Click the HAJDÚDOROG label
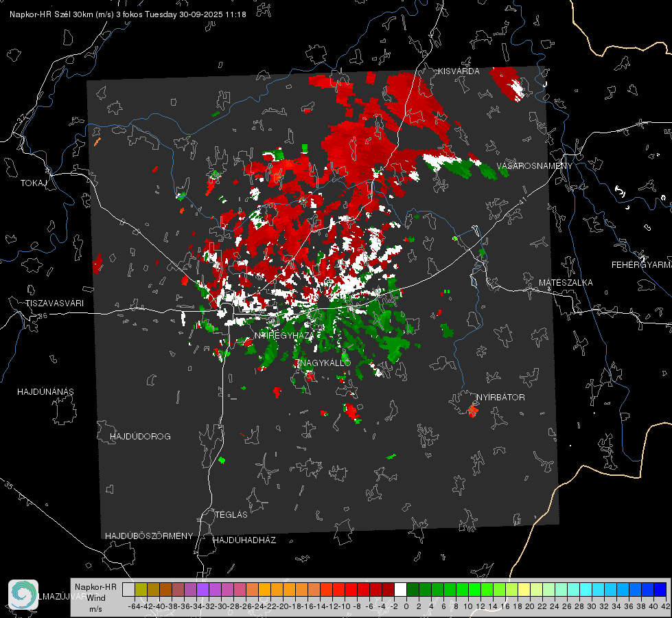The width and height of the screenshot is (672, 618). [140, 436]
